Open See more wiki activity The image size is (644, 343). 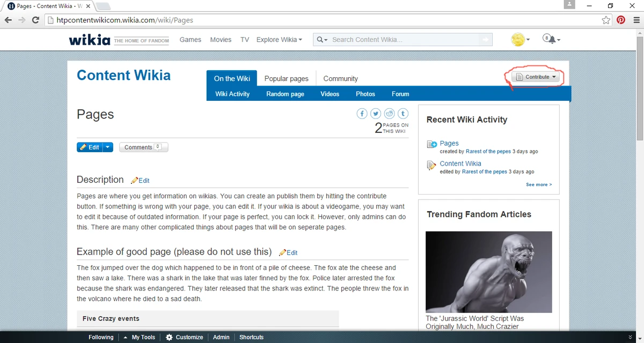[538, 184]
